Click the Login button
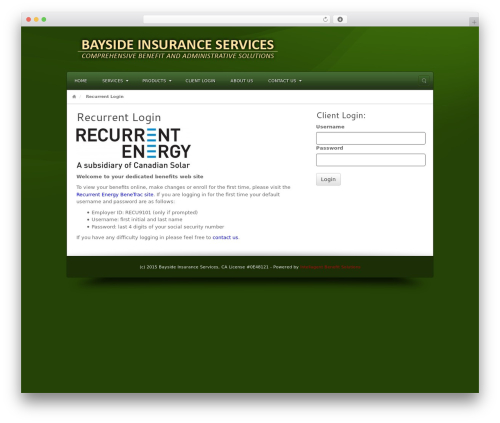Screen dimensions: 500x423 click(328, 179)
